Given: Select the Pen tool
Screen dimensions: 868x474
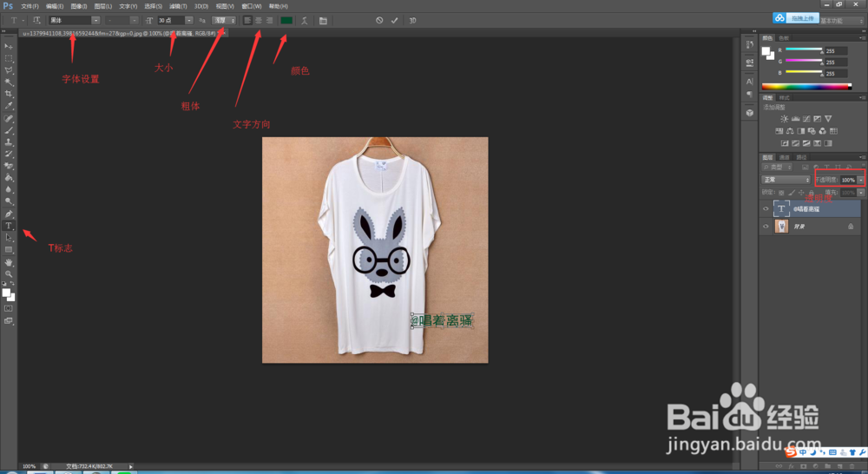Looking at the screenshot, I should coord(9,214).
